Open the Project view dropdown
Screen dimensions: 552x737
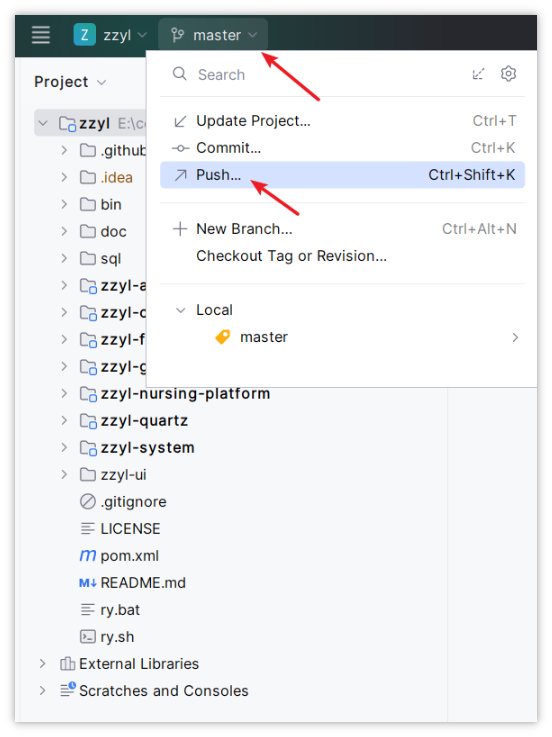click(x=70, y=82)
